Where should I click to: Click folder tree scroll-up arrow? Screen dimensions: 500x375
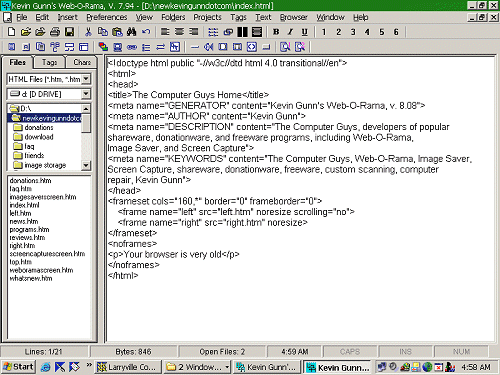(86, 109)
